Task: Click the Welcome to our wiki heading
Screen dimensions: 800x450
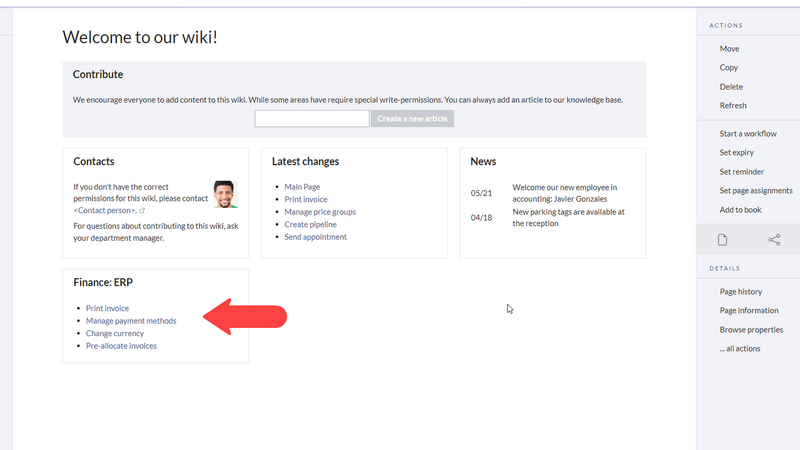Action: [140, 37]
